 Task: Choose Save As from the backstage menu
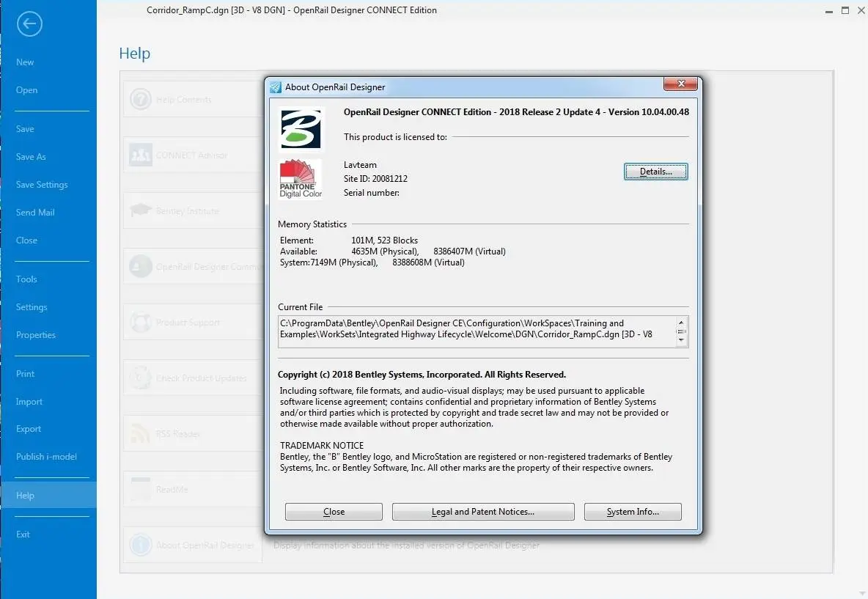click(31, 157)
